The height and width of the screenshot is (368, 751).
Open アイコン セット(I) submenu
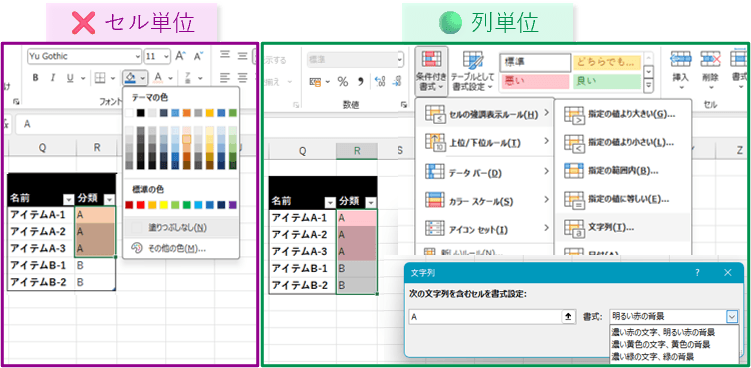(484, 230)
